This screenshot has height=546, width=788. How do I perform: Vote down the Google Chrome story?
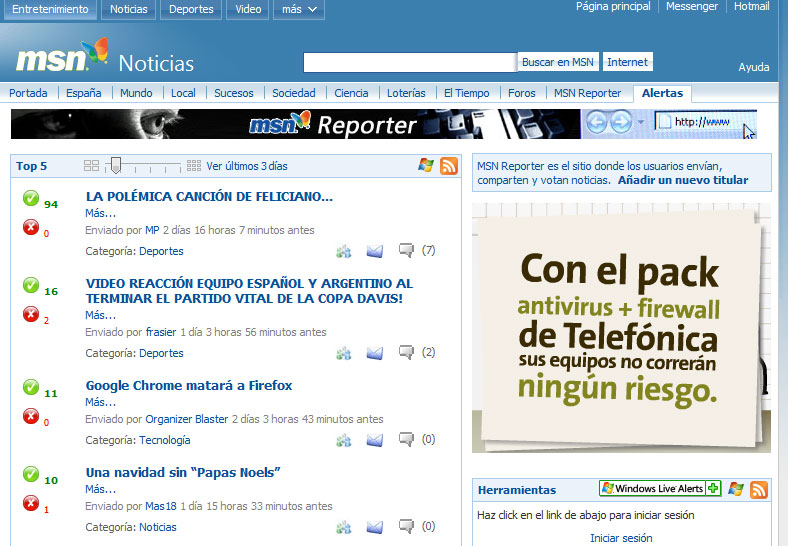tap(31, 416)
